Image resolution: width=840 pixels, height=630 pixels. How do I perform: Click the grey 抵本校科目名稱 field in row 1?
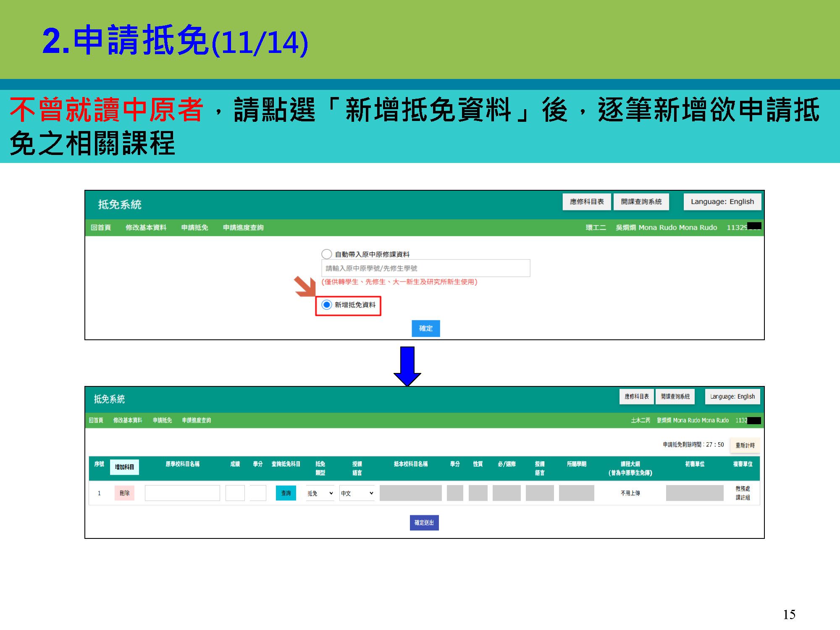(411, 493)
